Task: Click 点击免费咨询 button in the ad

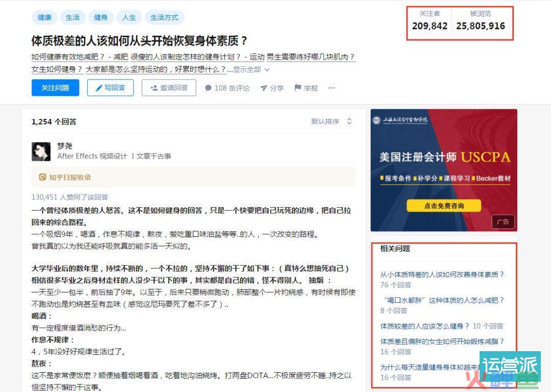Action: point(444,206)
